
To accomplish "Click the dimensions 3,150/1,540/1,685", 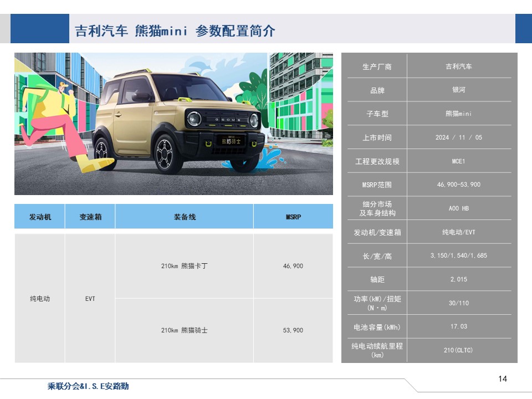I will 459,255.
